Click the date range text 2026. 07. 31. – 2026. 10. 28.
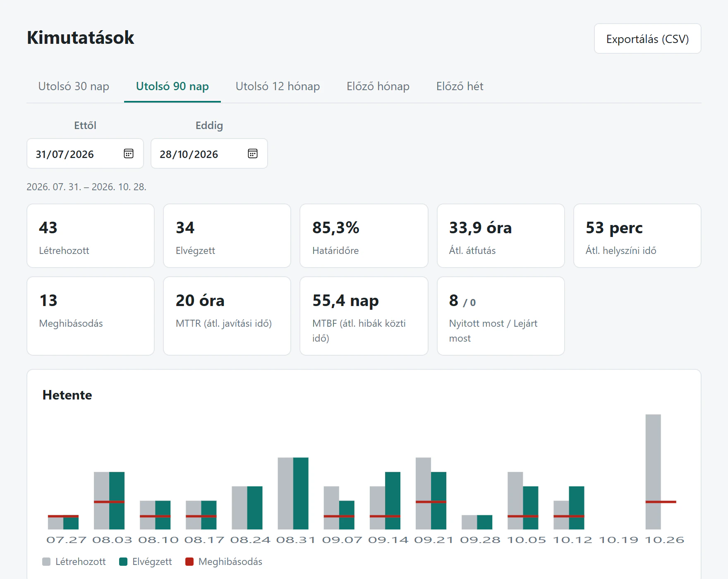 coord(86,187)
